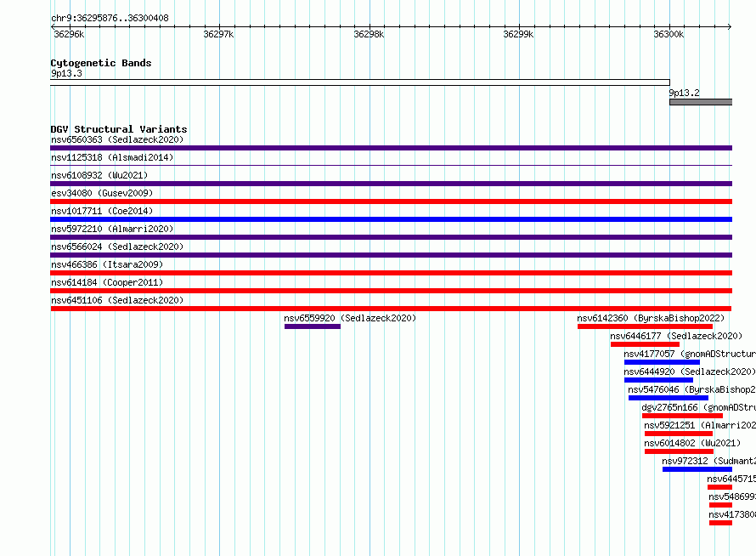Open the dgv2765n166 variant label
756x556 pixels.
click(x=698, y=407)
